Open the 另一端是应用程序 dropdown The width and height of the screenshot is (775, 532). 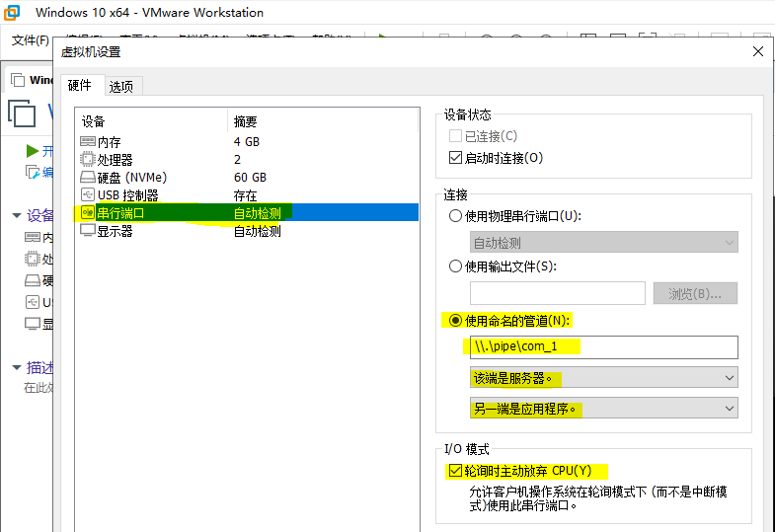(x=603, y=408)
